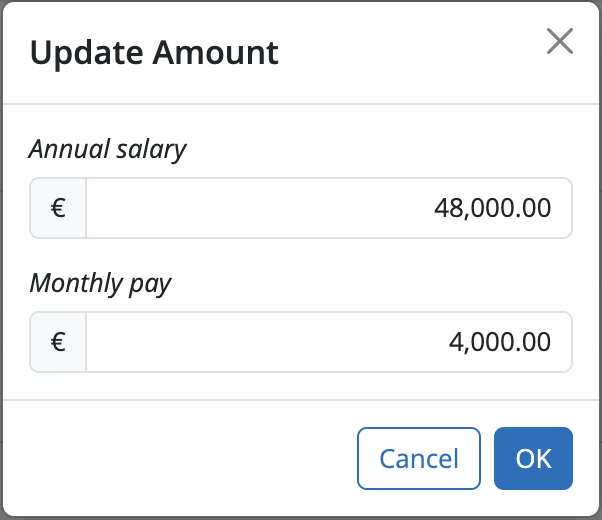
Task: Click the Monthly pay label
Action: coord(101,284)
